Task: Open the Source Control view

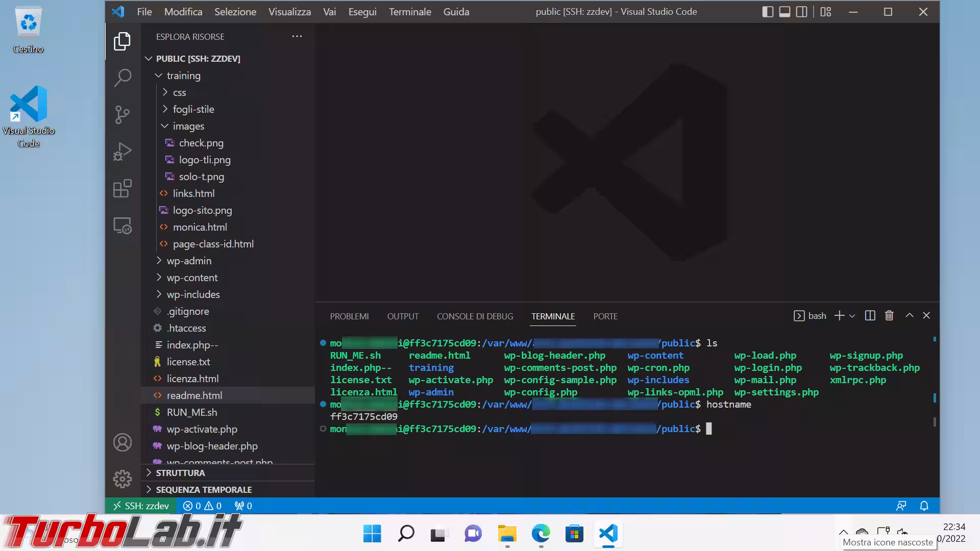Action: (x=122, y=115)
